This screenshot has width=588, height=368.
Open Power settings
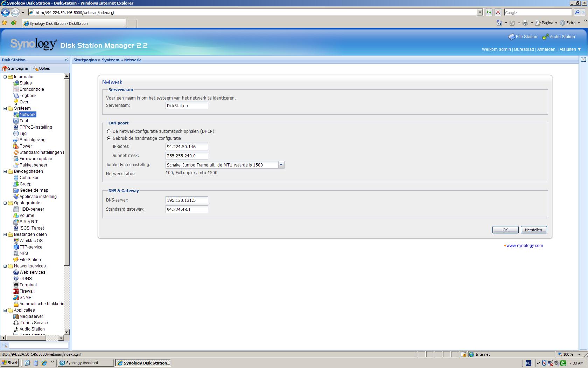tap(26, 146)
